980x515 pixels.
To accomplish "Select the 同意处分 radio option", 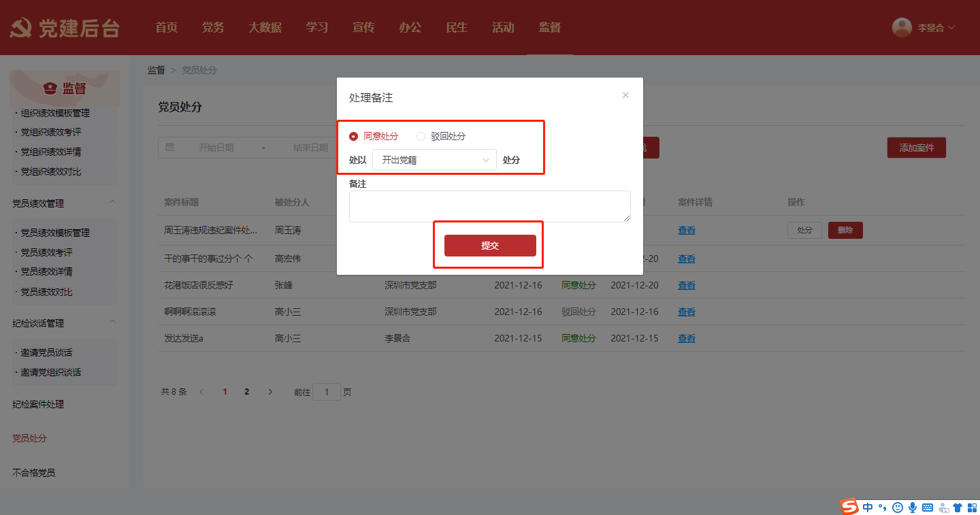I will click(354, 136).
